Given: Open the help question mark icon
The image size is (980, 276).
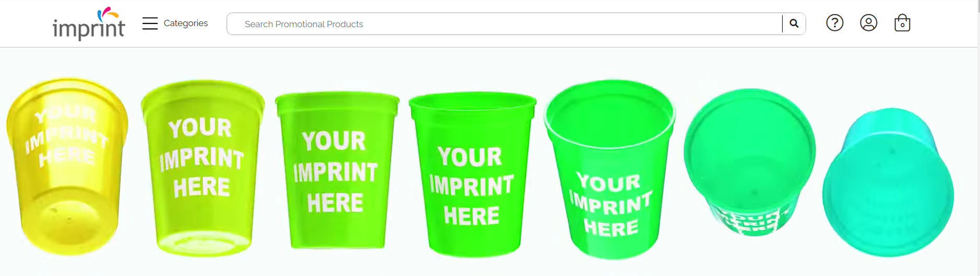Looking at the screenshot, I should 835,23.
